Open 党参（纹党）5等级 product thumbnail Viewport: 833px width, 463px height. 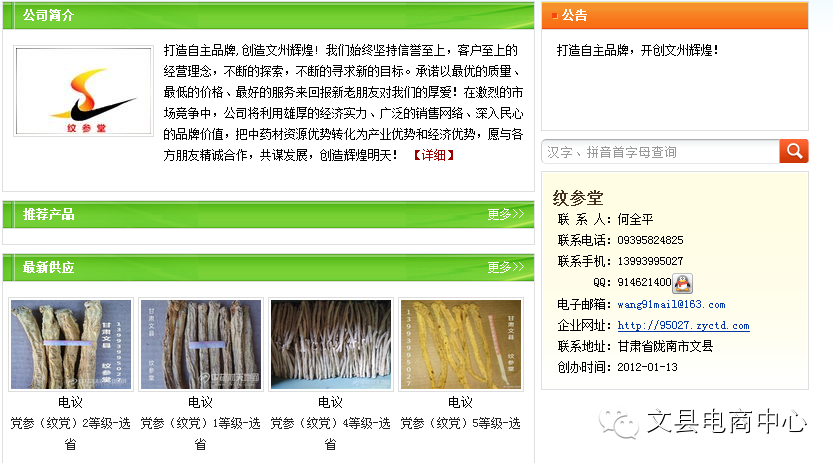click(461, 345)
